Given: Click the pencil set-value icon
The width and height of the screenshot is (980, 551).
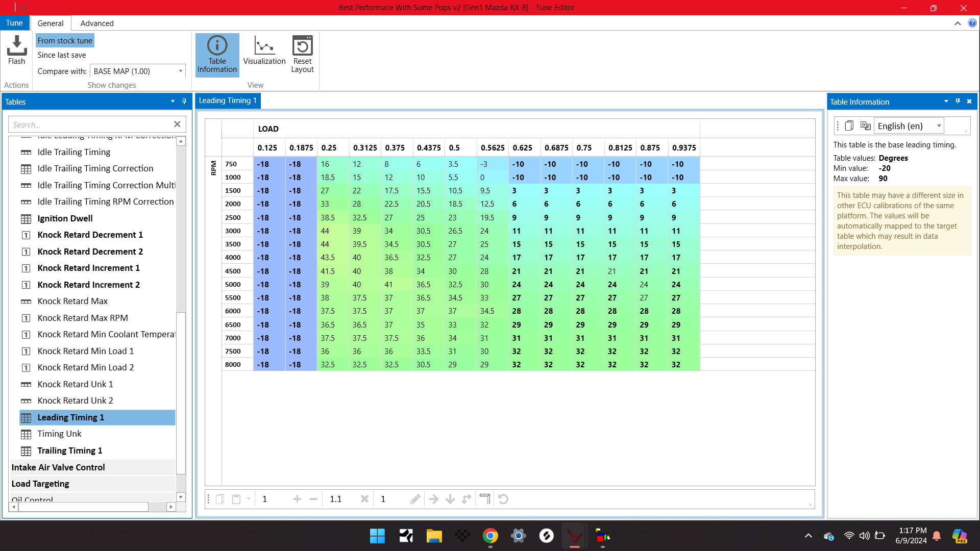Looking at the screenshot, I should (415, 499).
